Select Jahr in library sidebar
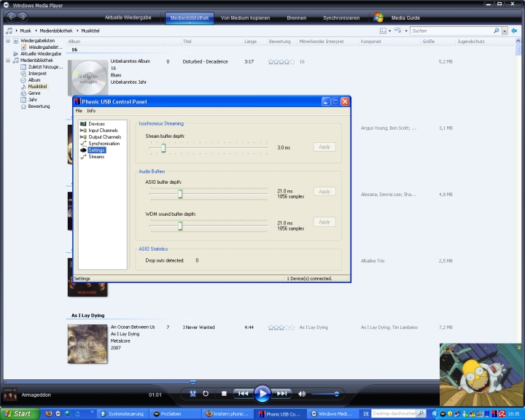The height and width of the screenshot is (420, 525). pos(33,99)
